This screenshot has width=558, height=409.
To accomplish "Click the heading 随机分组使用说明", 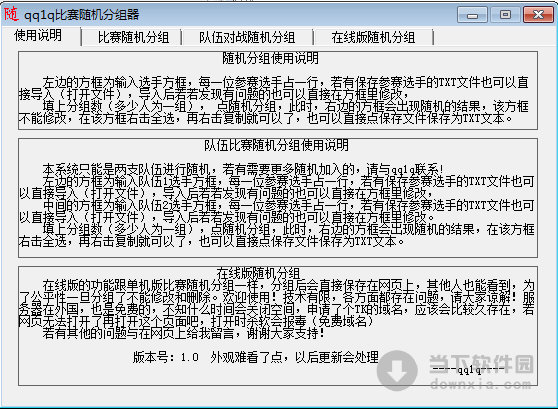I will click(x=270, y=58).
